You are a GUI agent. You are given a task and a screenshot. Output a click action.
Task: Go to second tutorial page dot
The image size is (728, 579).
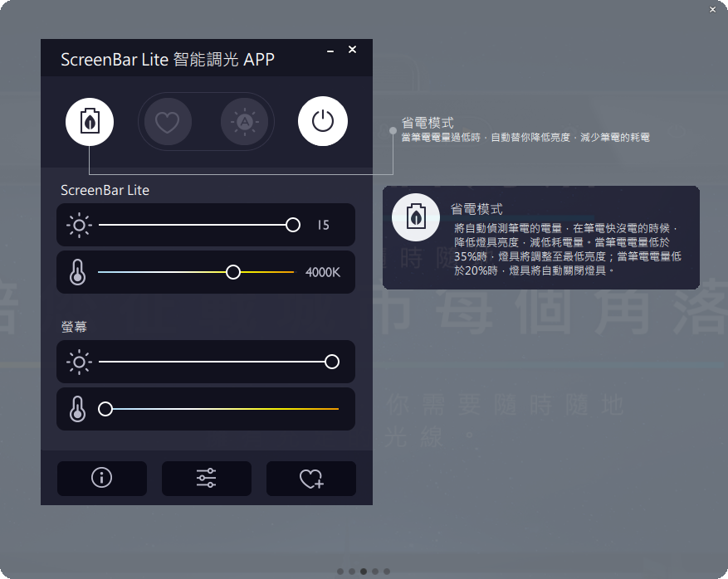(352, 572)
